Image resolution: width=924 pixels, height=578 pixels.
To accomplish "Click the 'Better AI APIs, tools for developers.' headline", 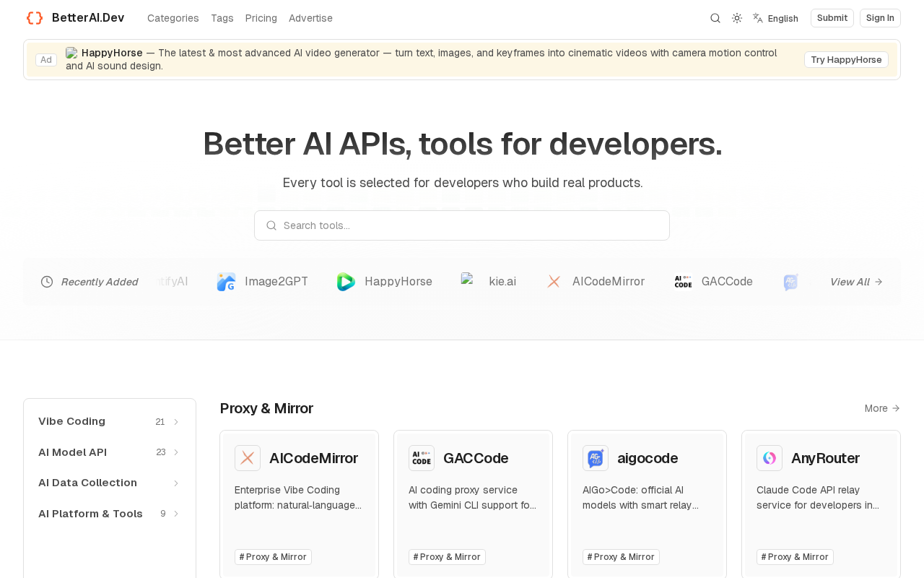I will [462, 144].
